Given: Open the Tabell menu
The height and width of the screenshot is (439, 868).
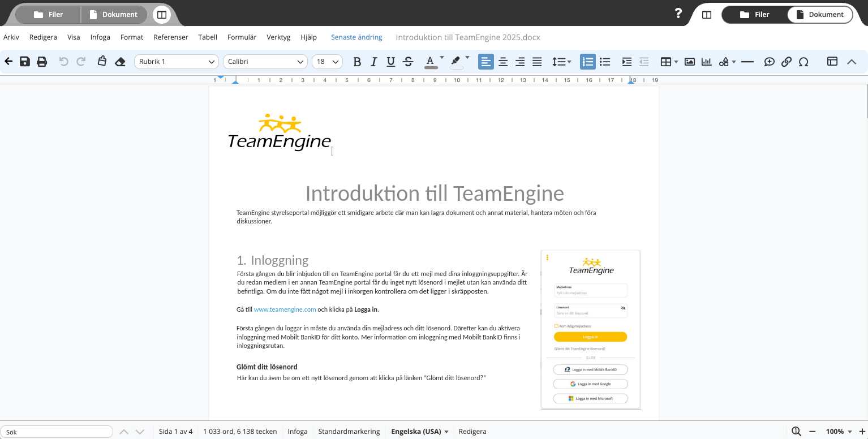Looking at the screenshot, I should coord(208,37).
